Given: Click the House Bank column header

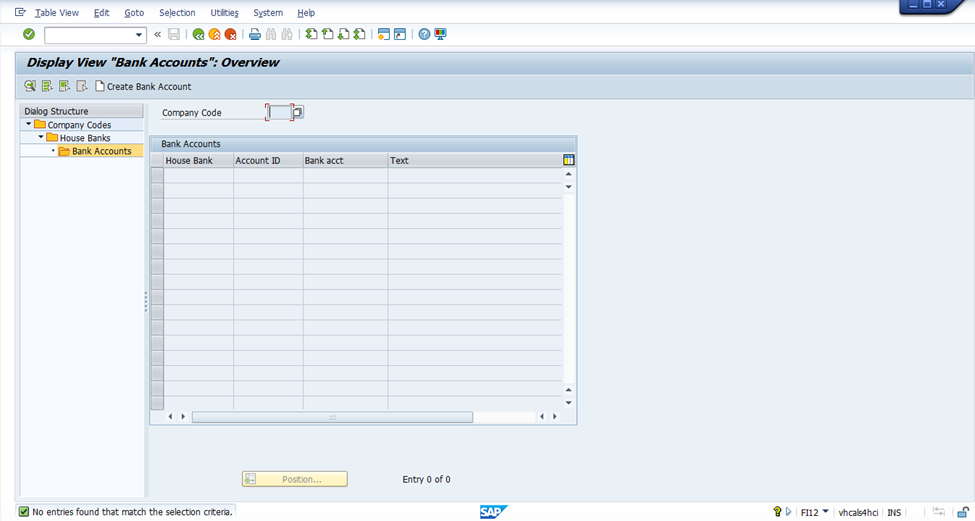Looking at the screenshot, I should [x=199, y=160].
